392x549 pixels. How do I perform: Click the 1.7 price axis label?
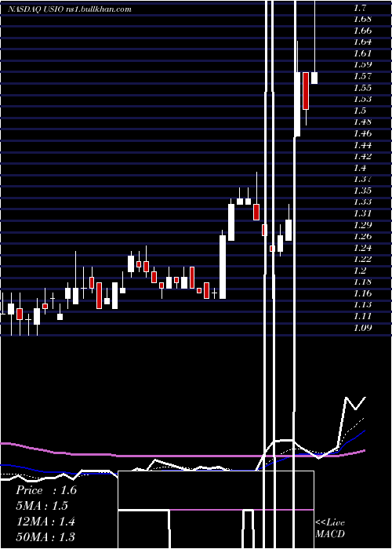point(359,8)
